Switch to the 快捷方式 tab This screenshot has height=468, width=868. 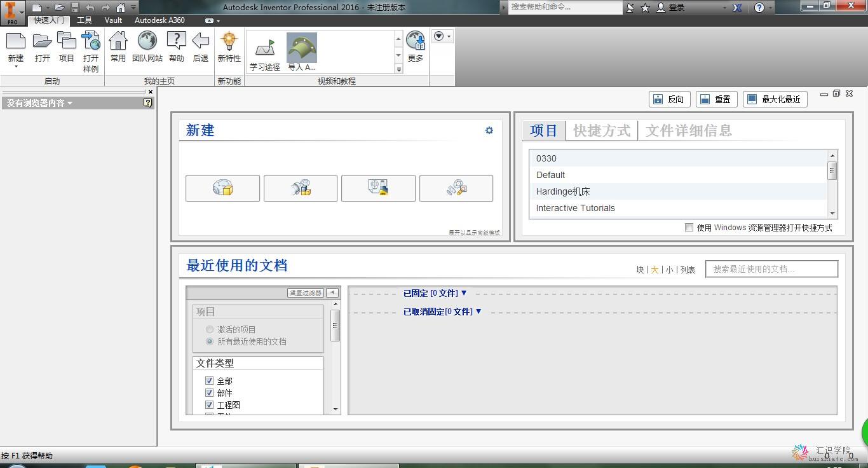[x=602, y=130]
